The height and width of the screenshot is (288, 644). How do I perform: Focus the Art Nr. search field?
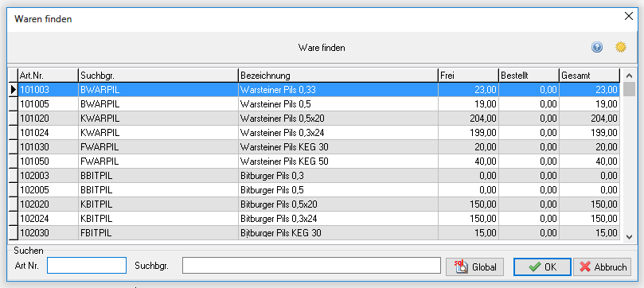(87, 266)
